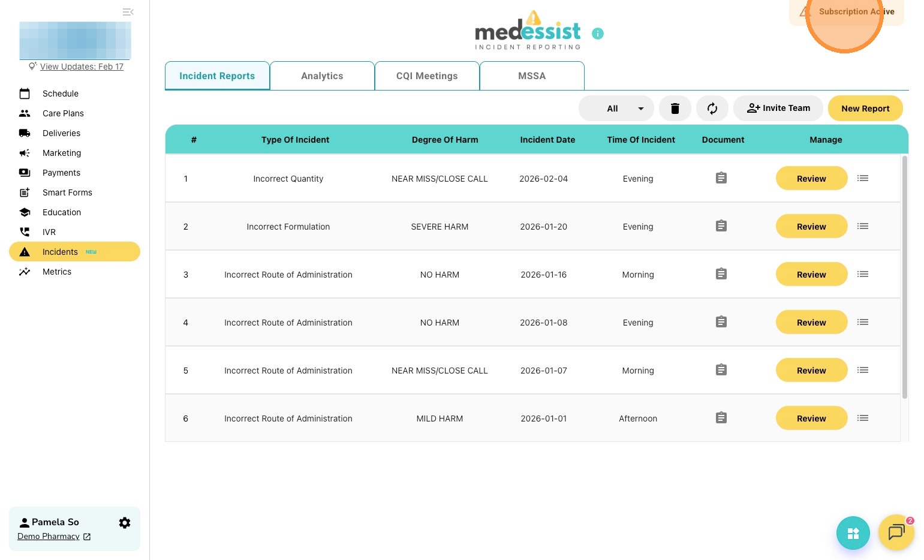
Task: Click the trash delete icon in toolbar
Action: 675,109
